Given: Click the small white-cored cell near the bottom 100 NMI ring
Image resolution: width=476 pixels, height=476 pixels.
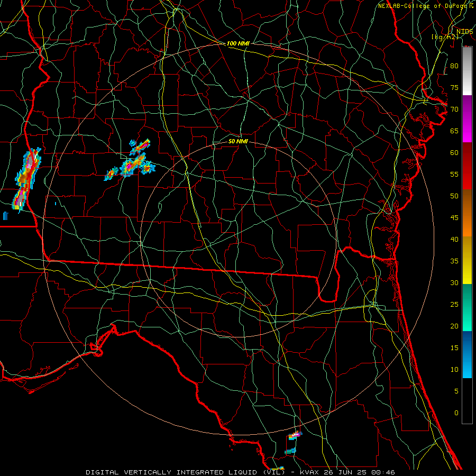Looking at the screenshot, I should pyautogui.click(x=295, y=435).
